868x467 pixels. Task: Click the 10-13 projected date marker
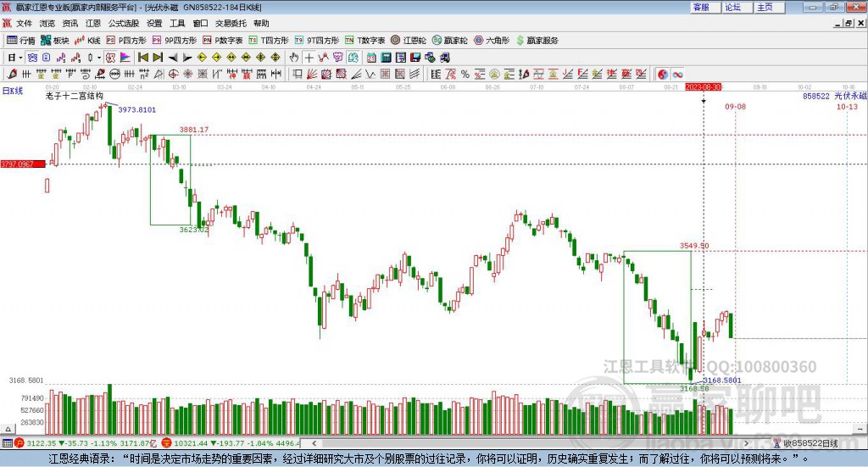(847, 106)
